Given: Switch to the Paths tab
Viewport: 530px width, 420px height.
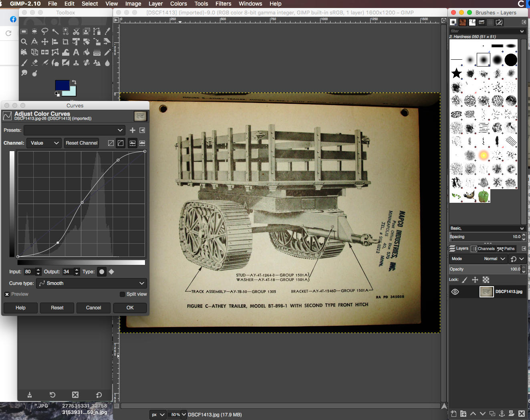Looking at the screenshot, I should pyautogui.click(x=506, y=248).
